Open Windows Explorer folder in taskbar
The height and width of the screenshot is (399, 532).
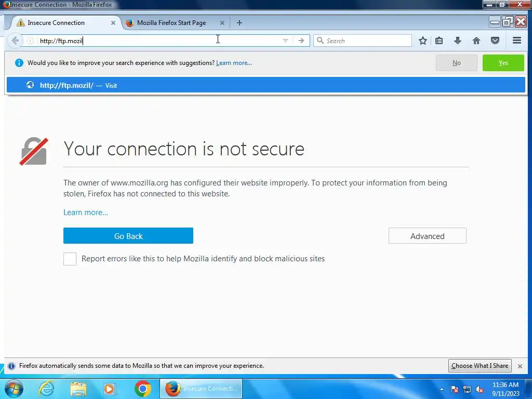click(78, 389)
